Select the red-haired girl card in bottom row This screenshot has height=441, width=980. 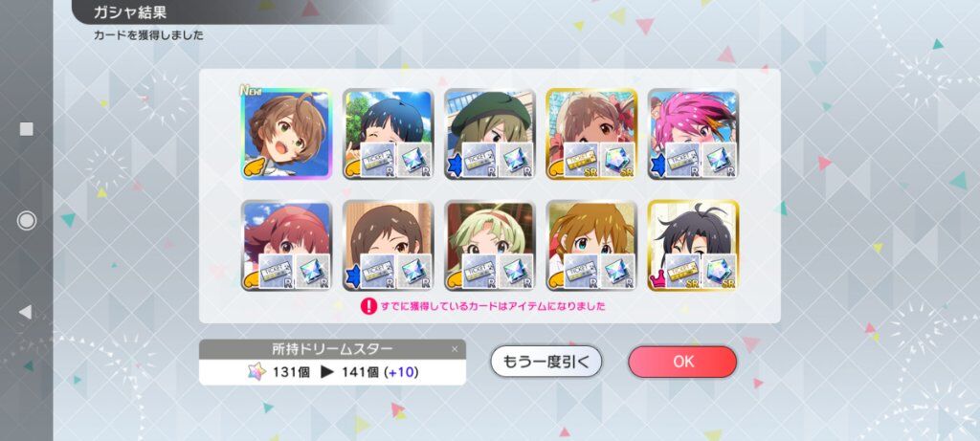click(x=285, y=246)
